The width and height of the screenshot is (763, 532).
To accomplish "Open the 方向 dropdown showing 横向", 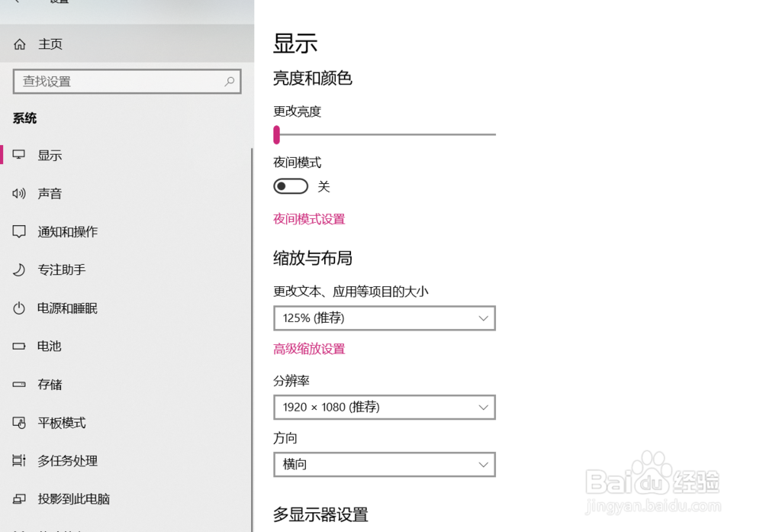I will pos(384,465).
